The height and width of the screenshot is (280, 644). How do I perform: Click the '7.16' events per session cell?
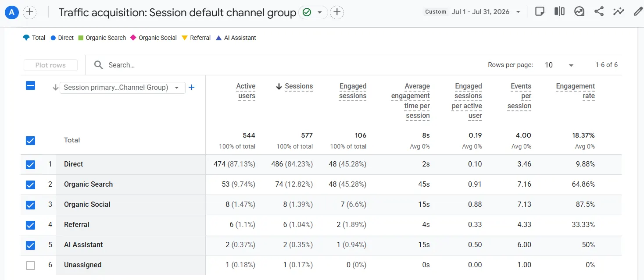pos(524,184)
